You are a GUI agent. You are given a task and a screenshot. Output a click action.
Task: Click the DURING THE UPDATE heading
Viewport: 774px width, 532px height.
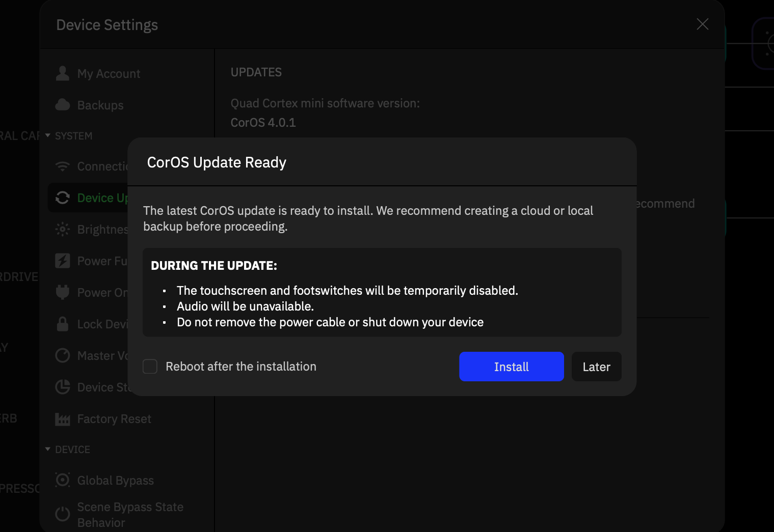214,266
